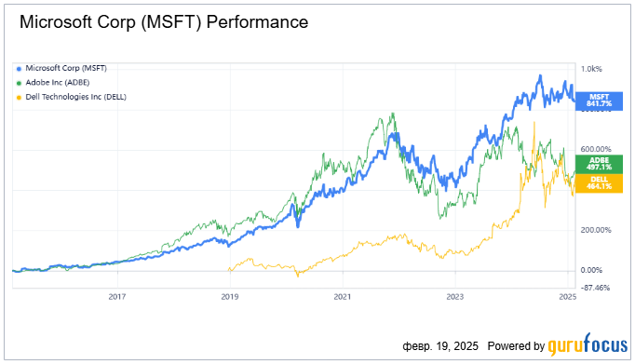The width and height of the screenshot is (635, 364).
Task: Click the blue Microsoft Corp legend dot
Action: 19,69
